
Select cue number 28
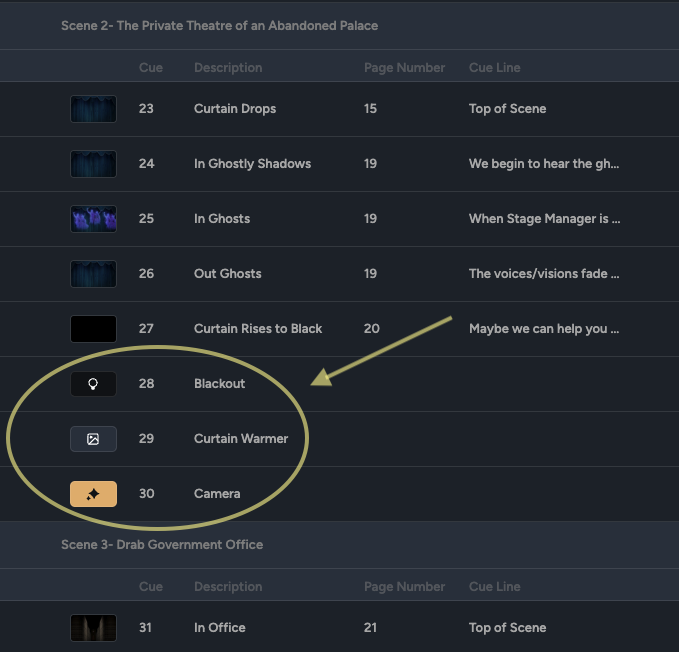pyautogui.click(x=146, y=384)
